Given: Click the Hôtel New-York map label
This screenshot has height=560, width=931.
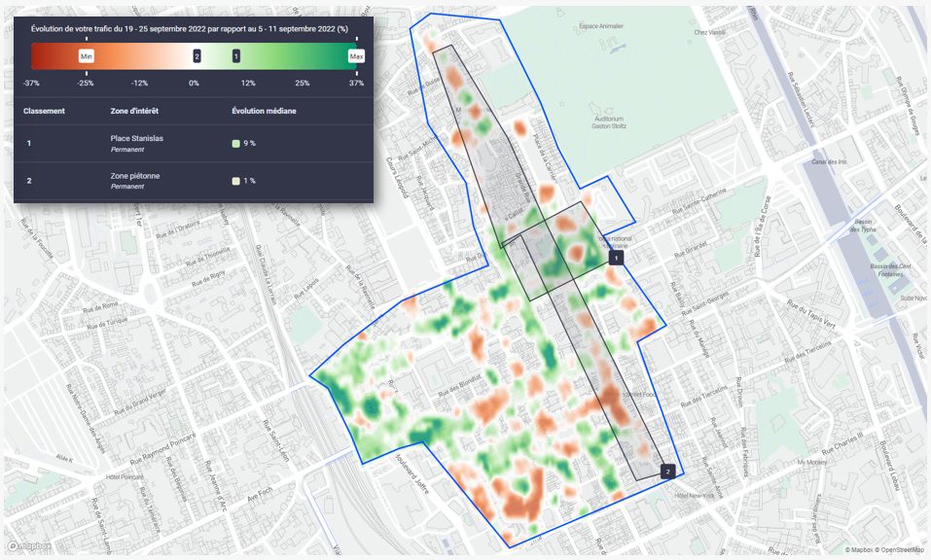Looking at the screenshot, I should [x=695, y=495].
